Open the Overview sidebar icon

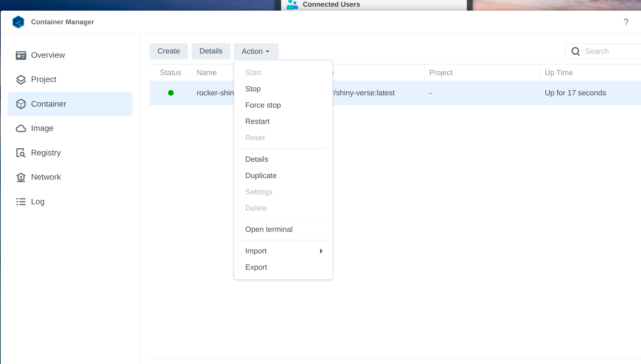(21, 55)
